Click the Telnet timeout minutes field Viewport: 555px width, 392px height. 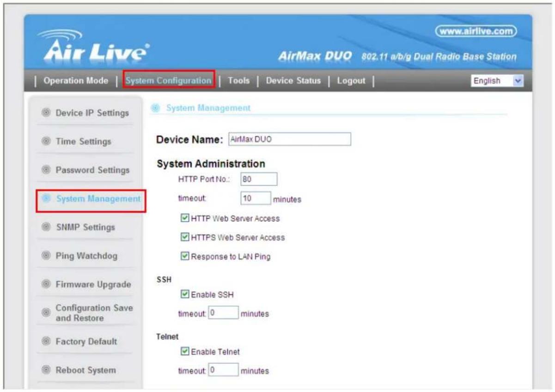point(224,370)
